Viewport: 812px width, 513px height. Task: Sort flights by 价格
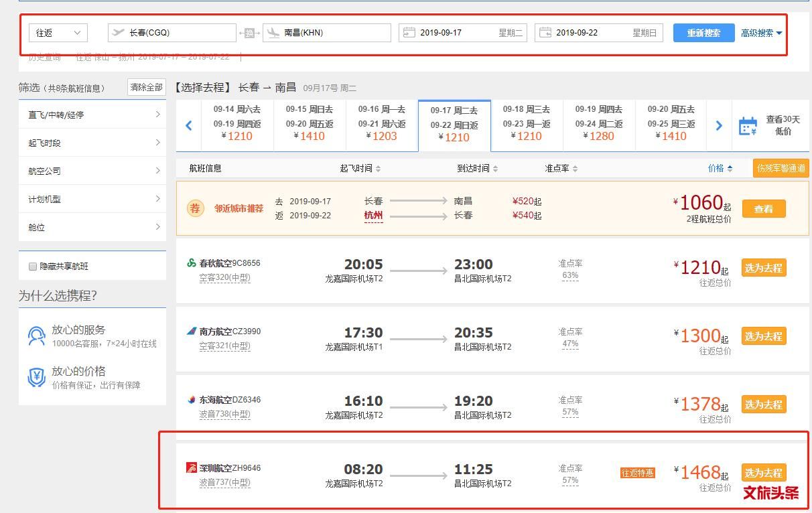[720, 169]
